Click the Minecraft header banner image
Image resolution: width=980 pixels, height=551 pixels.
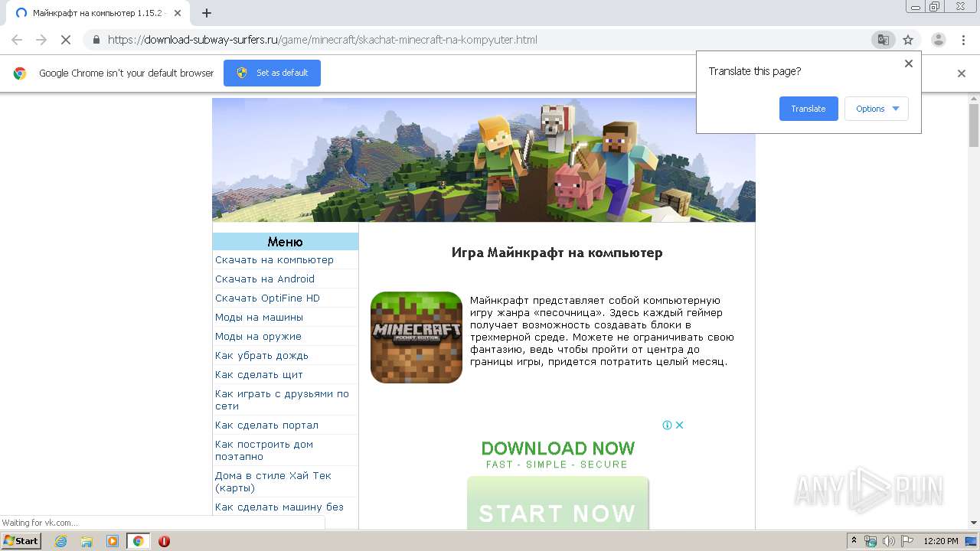[484, 160]
